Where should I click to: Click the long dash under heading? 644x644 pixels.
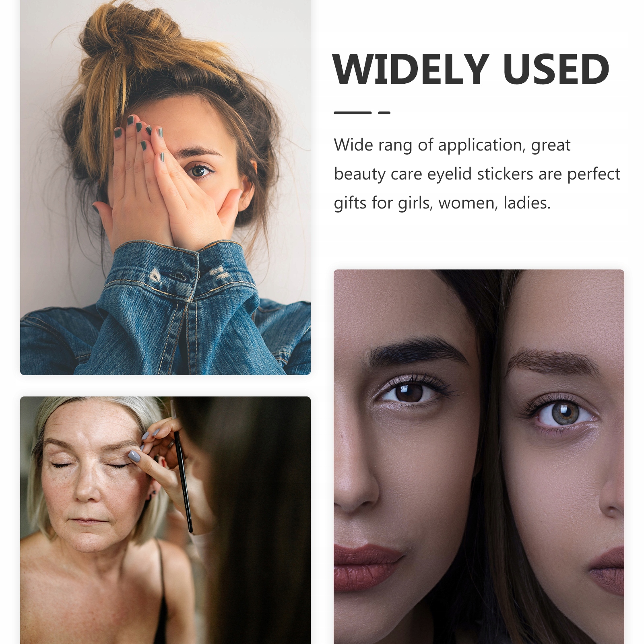click(x=352, y=113)
